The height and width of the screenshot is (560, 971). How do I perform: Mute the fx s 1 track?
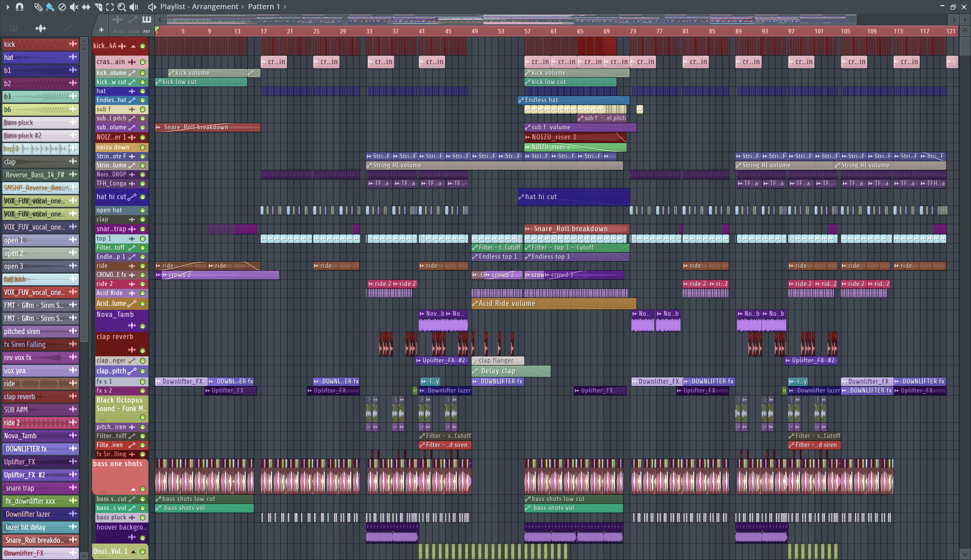[143, 382]
